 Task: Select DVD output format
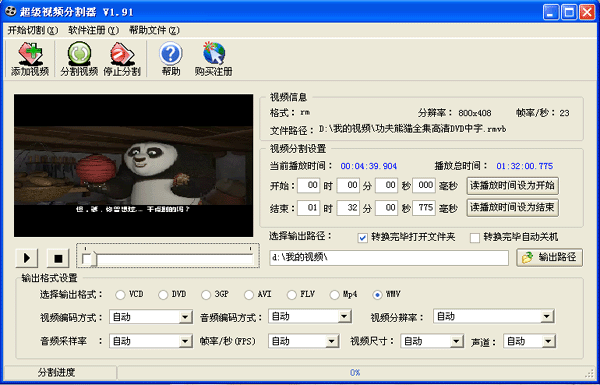click(163, 295)
